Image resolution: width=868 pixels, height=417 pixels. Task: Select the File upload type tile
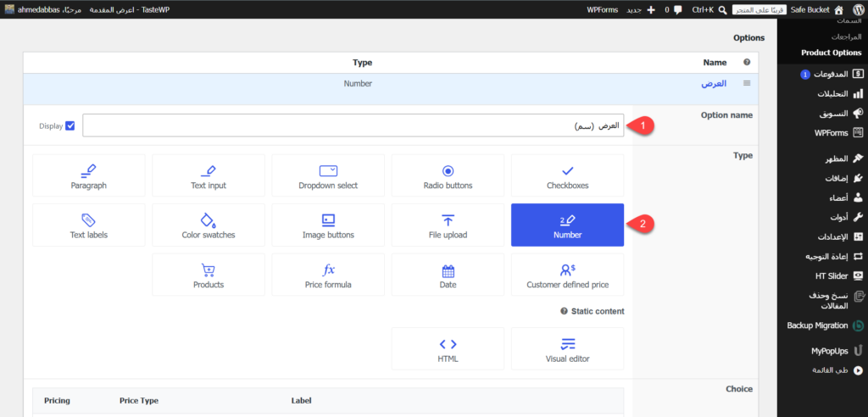(x=448, y=225)
